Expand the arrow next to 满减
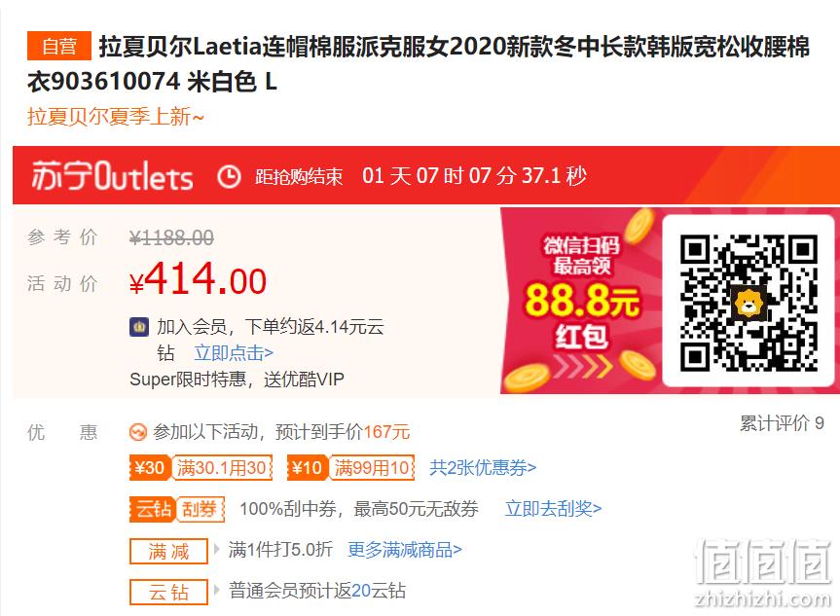The height and width of the screenshot is (616, 840). pyautogui.click(x=216, y=549)
